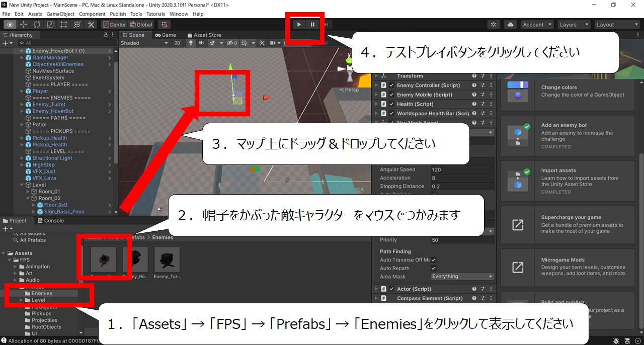Lock the Hierarchy panel with the lock icon
This screenshot has width=644, height=345.
(105, 35)
